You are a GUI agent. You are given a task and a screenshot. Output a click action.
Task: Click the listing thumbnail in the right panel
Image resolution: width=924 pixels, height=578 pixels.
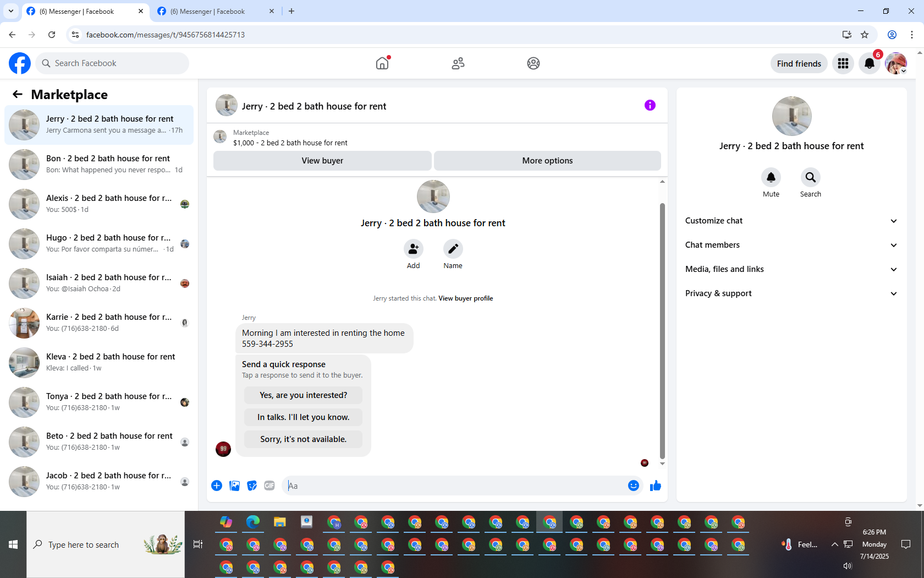point(791,116)
